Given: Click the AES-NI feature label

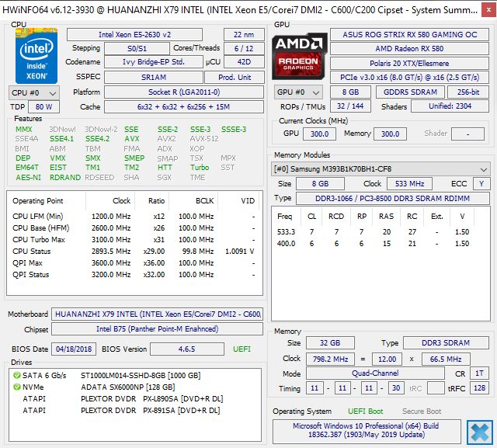Looking at the screenshot, I should (29, 178).
